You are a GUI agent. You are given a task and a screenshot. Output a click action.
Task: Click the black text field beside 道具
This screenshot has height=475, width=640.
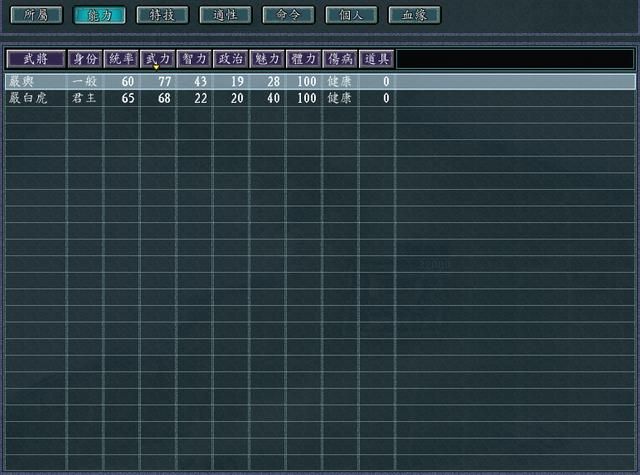coord(514,59)
